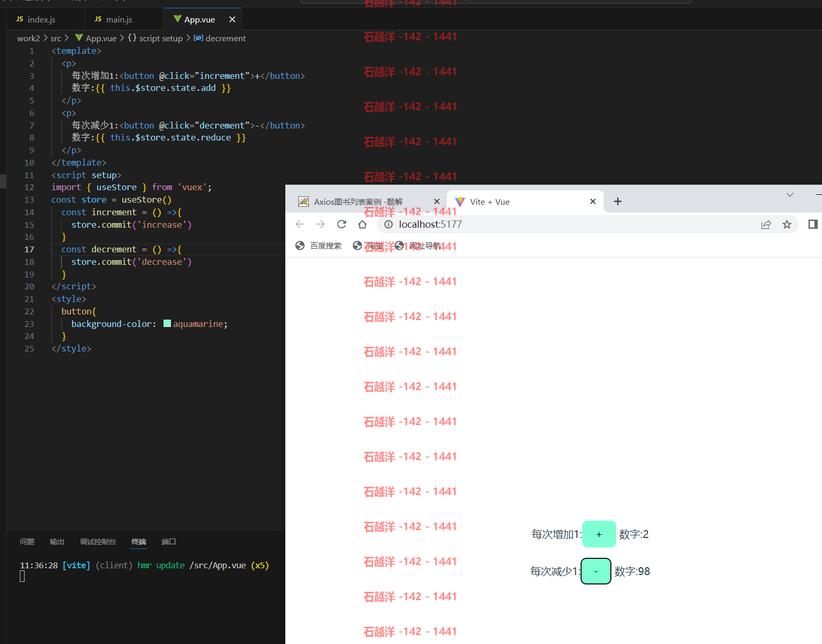
Task: Share this page icon
Action: (x=766, y=225)
